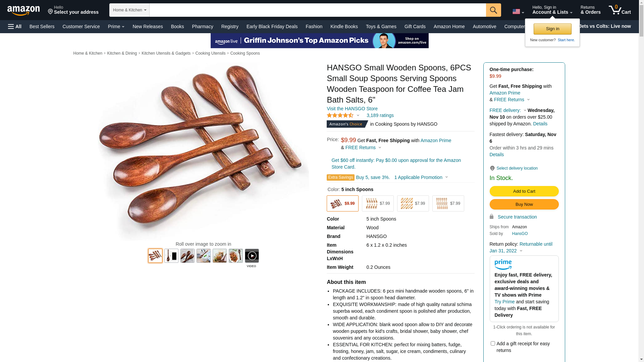Open the Home & Kitchen search category dropdown

tap(129, 10)
